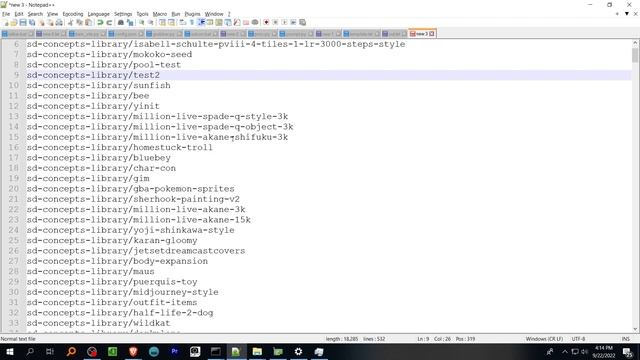This screenshot has height=360, width=640.
Task: Click the line 'sd-concepts-library/midjourney-style'
Action: pyautogui.click(x=122, y=292)
